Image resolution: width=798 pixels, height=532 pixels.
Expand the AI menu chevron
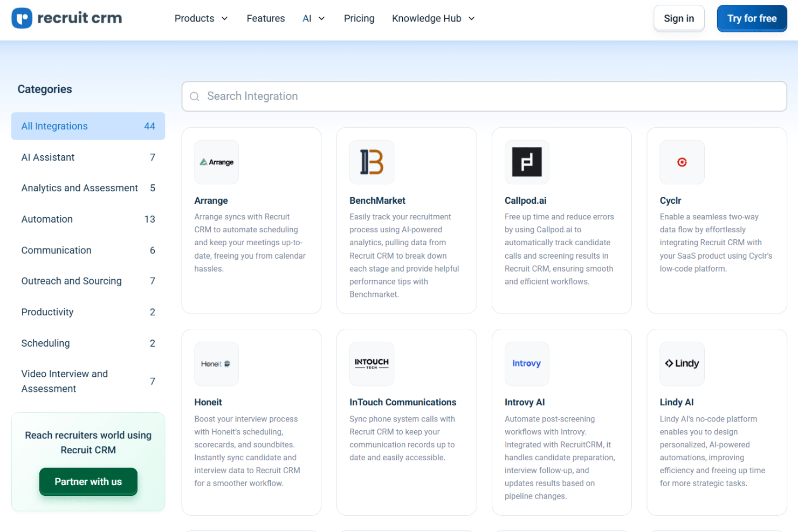pos(322,19)
